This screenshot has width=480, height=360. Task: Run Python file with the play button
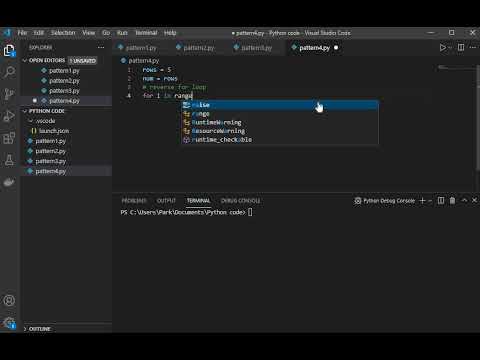pyautogui.click(x=443, y=48)
